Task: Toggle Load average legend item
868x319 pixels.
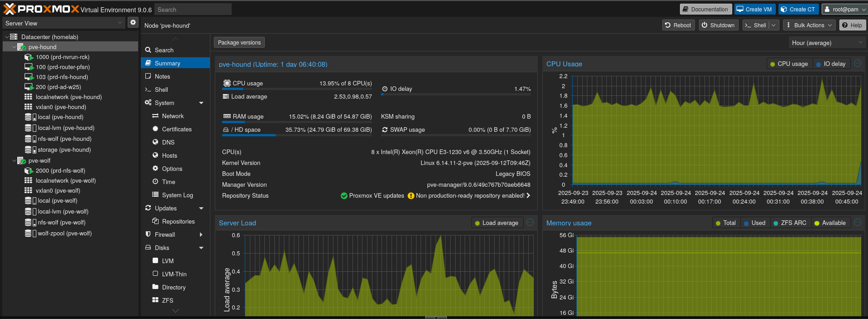Action: (x=496, y=223)
